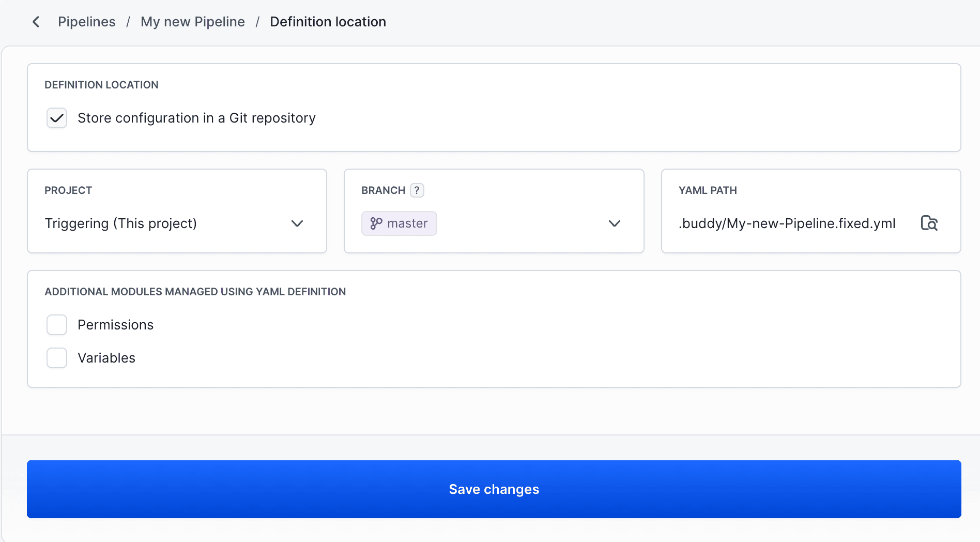Image resolution: width=980 pixels, height=542 pixels.
Task: Click the checkmark icon in the Git repository checkbox
Action: tap(56, 118)
